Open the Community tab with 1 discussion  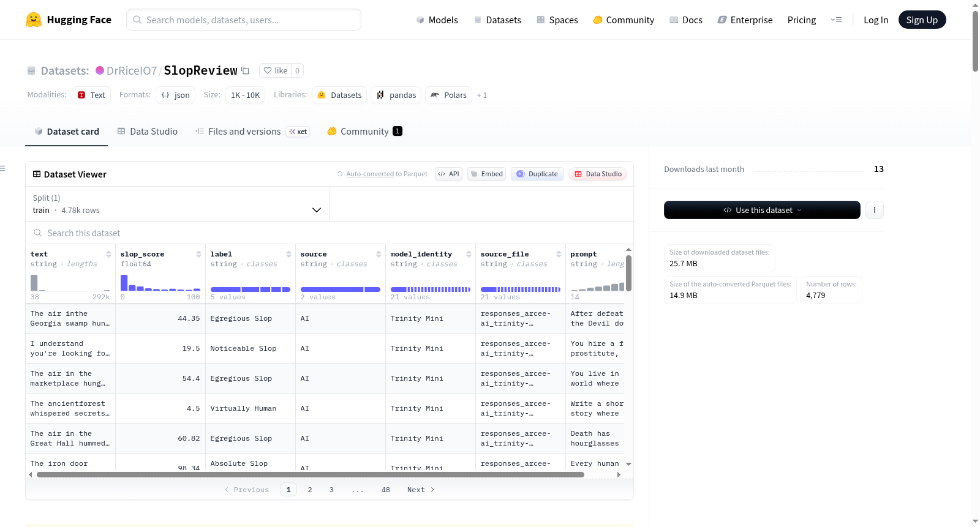tap(364, 132)
